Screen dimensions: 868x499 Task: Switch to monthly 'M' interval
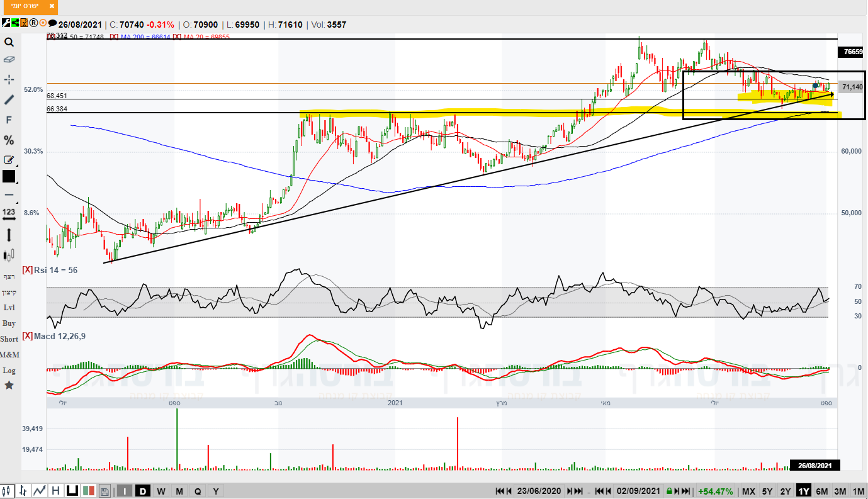pyautogui.click(x=179, y=491)
